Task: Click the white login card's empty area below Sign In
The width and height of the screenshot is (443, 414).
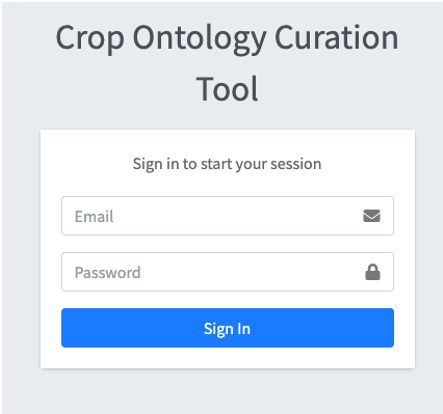Action: click(x=227, y=358)
